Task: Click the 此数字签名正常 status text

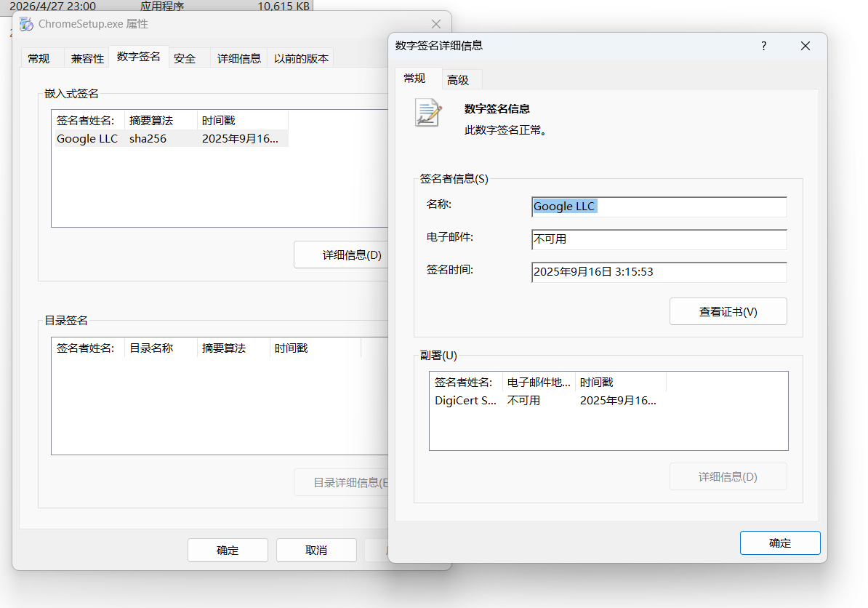Action: pos(506,130)
